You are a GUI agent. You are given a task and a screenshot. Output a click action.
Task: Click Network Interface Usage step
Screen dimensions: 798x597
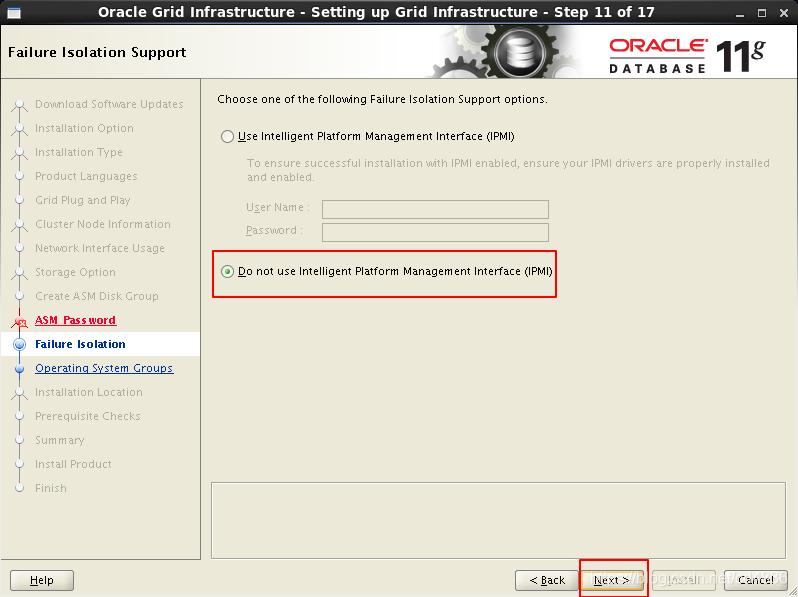click(x=100, y=248)
